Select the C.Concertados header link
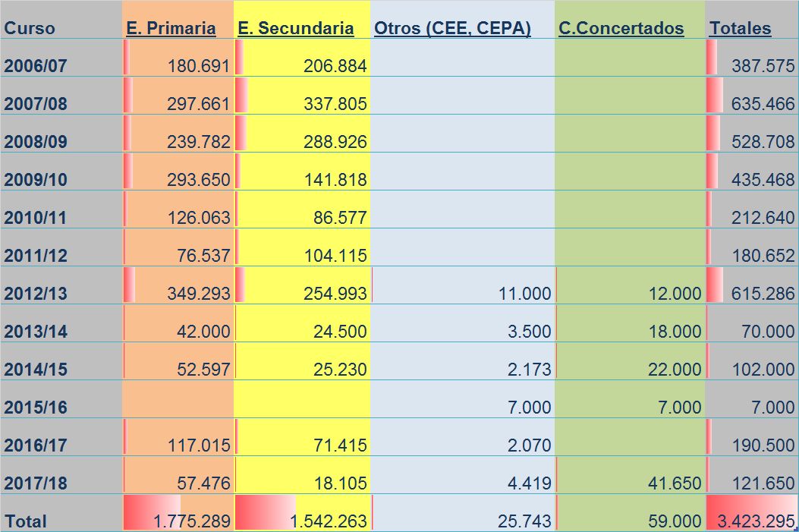This screenshot has width=799, height=532. [x=621, y=28]
